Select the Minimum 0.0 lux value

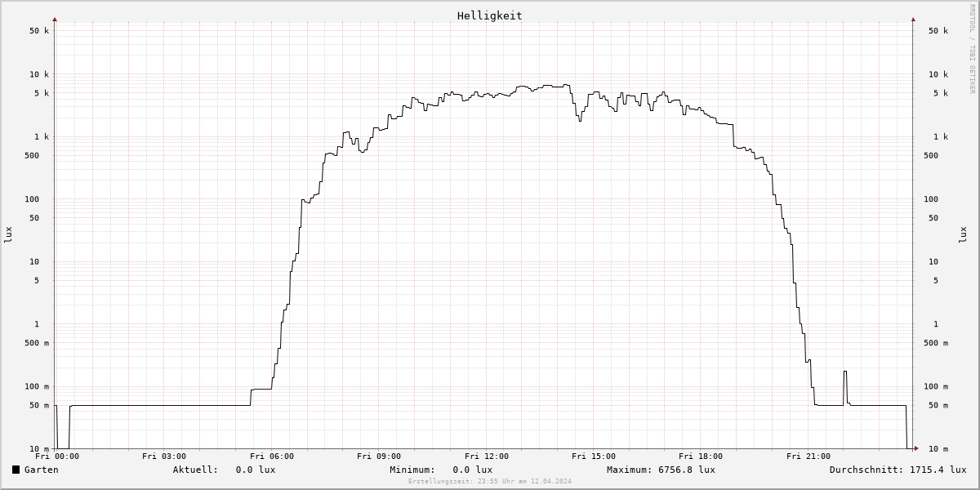[x=473, y=470]
